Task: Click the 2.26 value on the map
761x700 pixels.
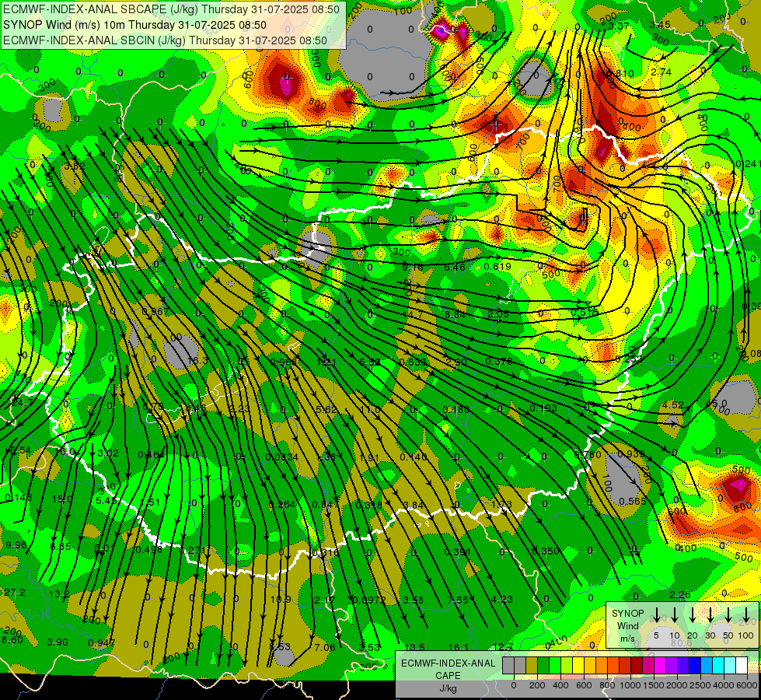Action: (680, 594)
